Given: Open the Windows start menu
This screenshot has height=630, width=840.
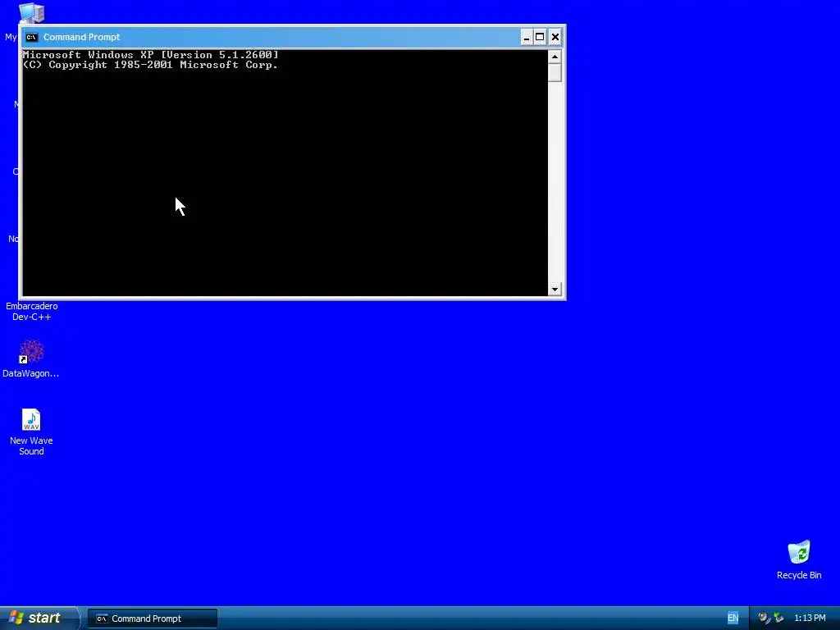Looking at the screenshot, I should click(39, 618).
